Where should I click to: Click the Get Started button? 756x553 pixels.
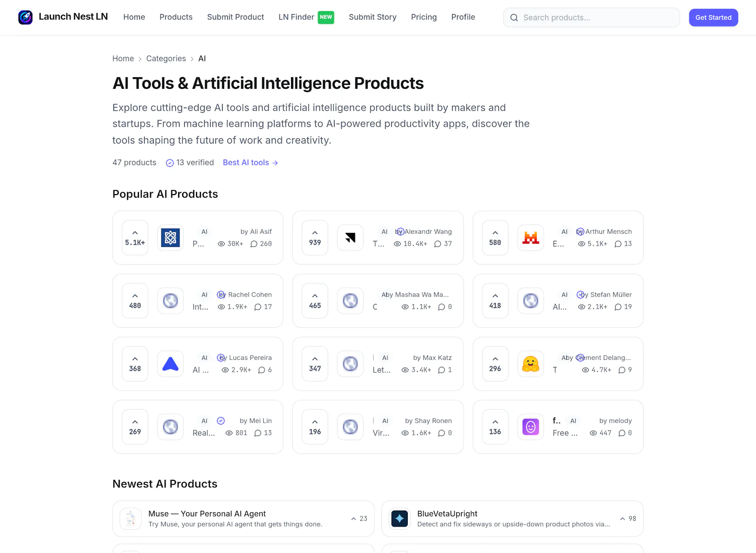pyautogui.click(x=713, y=17)
